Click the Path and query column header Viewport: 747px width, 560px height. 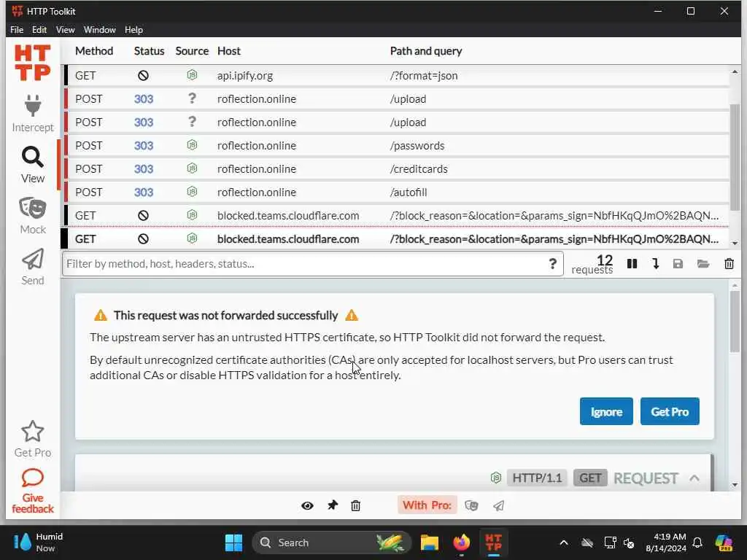click(x=426, y=51)
